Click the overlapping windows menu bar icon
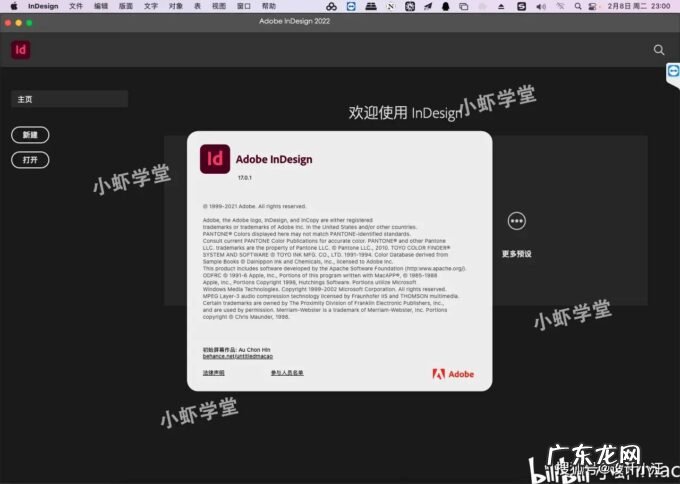The image size is (680, 484). pos(464,7)
